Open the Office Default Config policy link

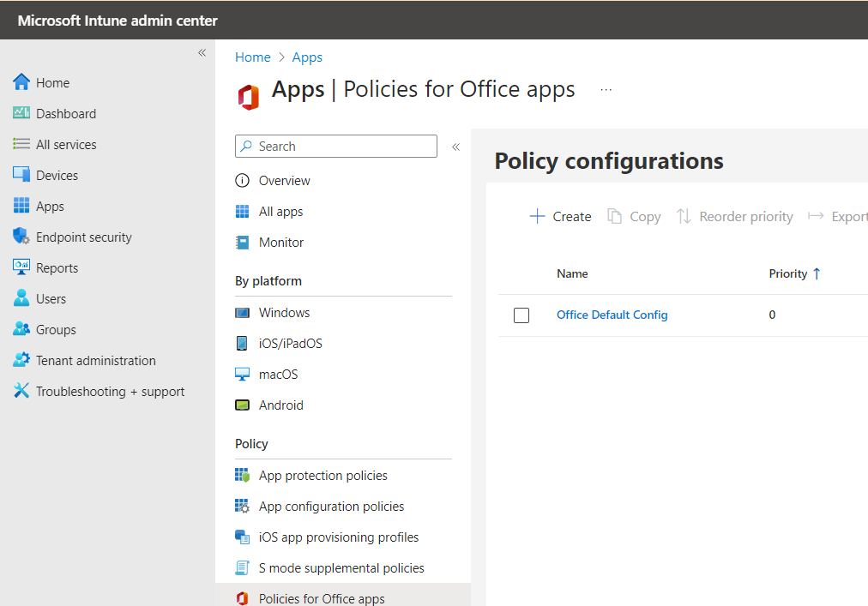click(x=612, y=315)
